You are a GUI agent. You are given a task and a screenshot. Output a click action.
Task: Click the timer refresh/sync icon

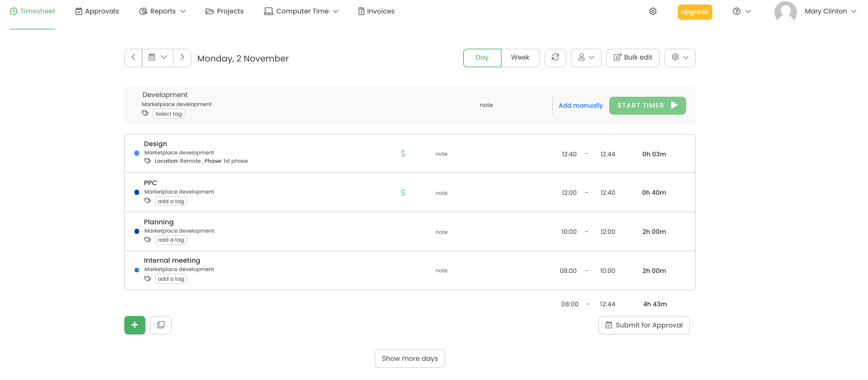point(555,57)
